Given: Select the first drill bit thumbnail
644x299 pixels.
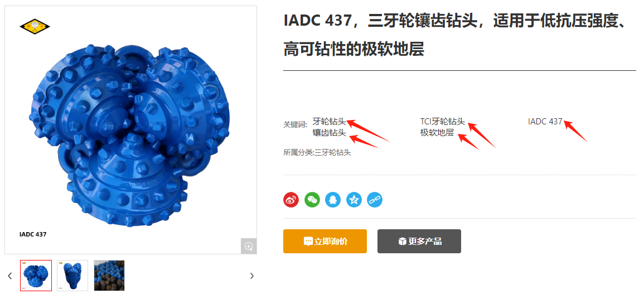Looking at the screenshot, I should click(36, 276).
